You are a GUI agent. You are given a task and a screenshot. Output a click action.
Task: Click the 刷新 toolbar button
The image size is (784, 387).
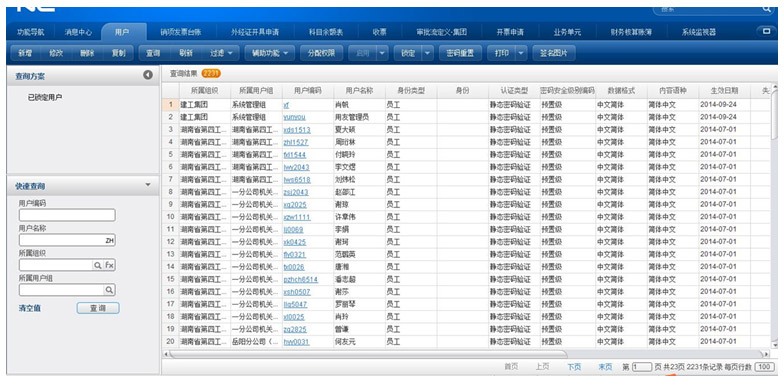pyautogui.click(x=186, y=53)
